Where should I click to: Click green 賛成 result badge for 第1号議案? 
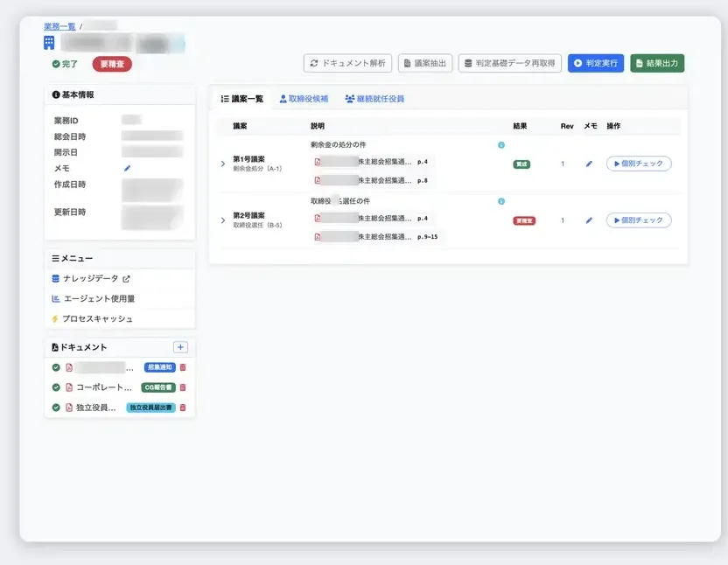(x=521, y=164)
